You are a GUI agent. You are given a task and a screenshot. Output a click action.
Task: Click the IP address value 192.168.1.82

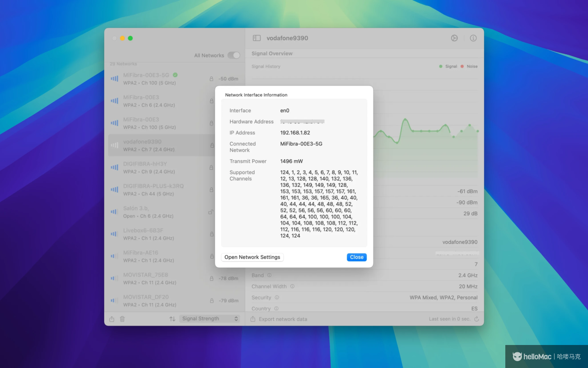click(x=295, y=132)
